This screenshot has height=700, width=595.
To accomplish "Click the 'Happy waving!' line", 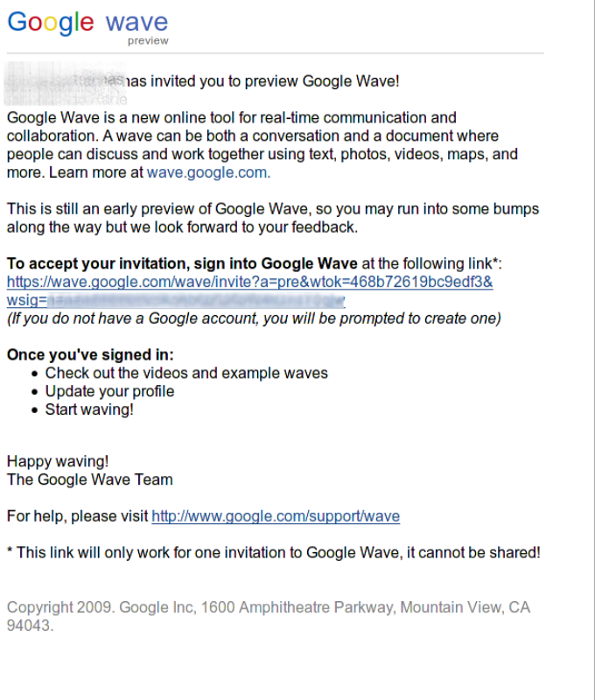I will (58, 462).
